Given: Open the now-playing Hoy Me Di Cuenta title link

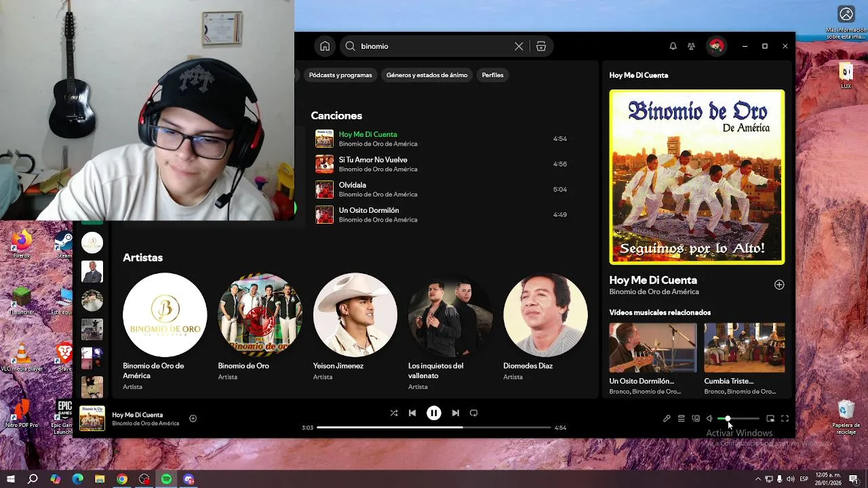Looking at the screenshot, I should click(138, 415).
